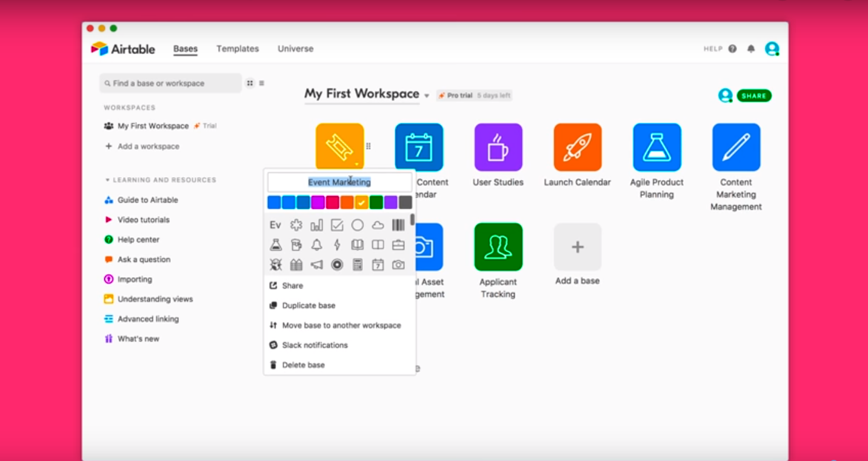Pick the barcode icon in picker
The height and width of the screenshot is (461, 868).
tap(398, 225)
